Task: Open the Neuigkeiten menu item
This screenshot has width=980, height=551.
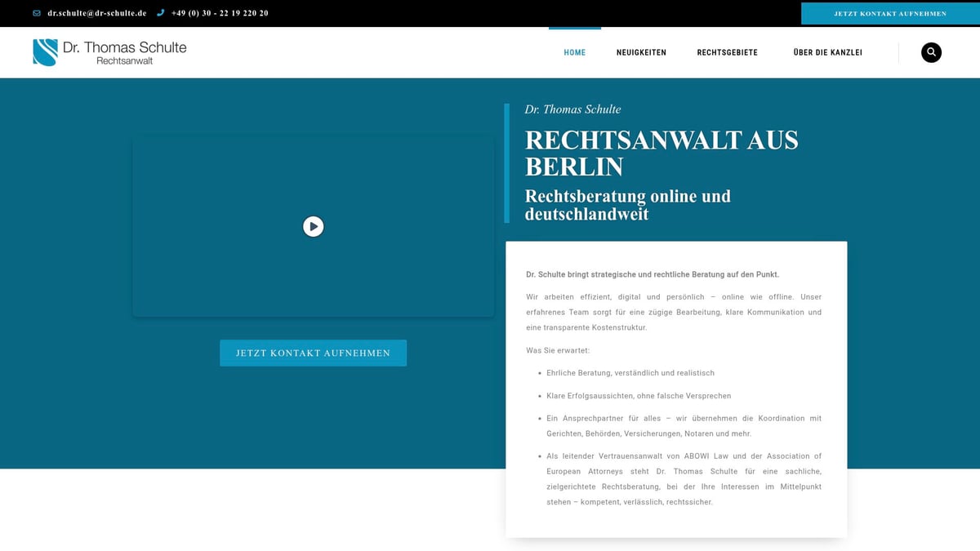Action: pos(641,52)
